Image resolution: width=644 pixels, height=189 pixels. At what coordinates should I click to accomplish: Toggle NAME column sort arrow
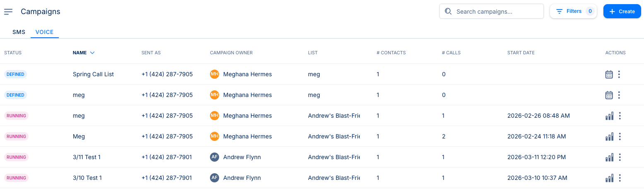point(92,53)
